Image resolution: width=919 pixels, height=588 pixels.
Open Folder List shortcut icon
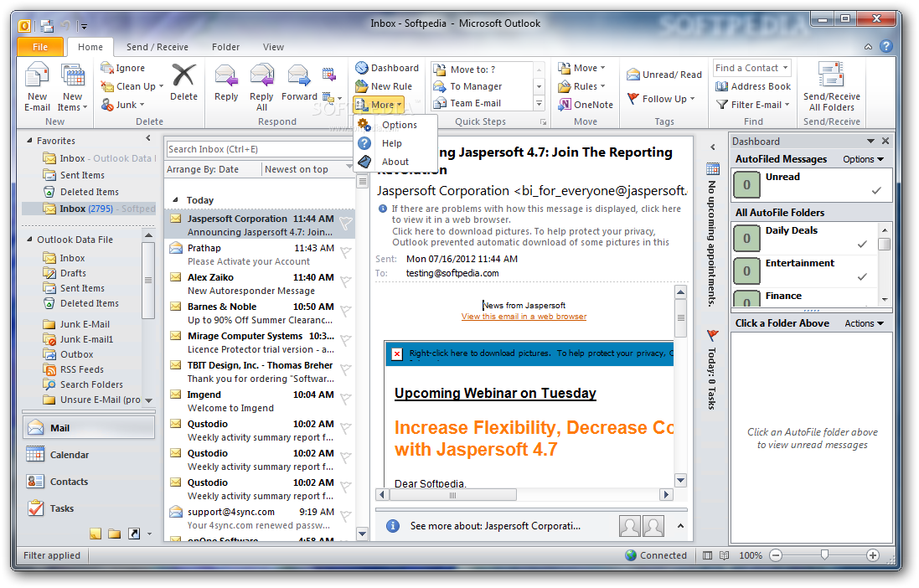(114, 534)
